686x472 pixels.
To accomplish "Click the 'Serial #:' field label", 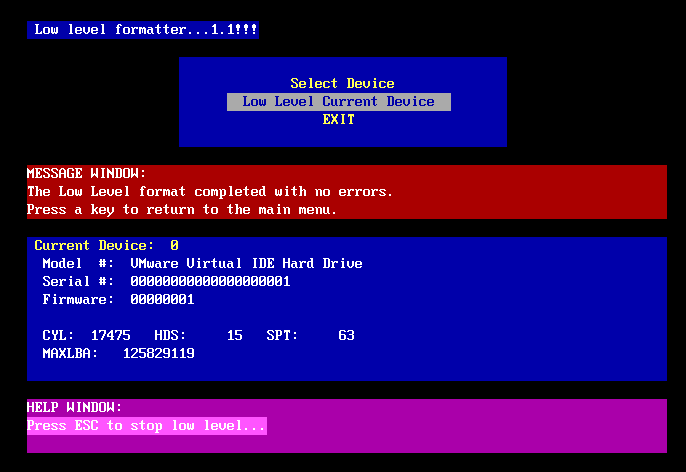I will pyautogui.click(x=78, y=281).
